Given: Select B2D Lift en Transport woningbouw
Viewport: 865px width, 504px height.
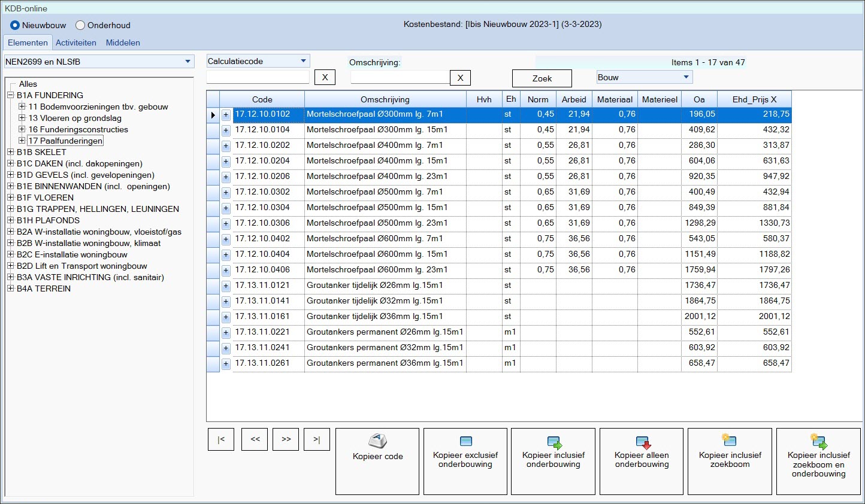Looking at the screenshot, I should 82,266.
